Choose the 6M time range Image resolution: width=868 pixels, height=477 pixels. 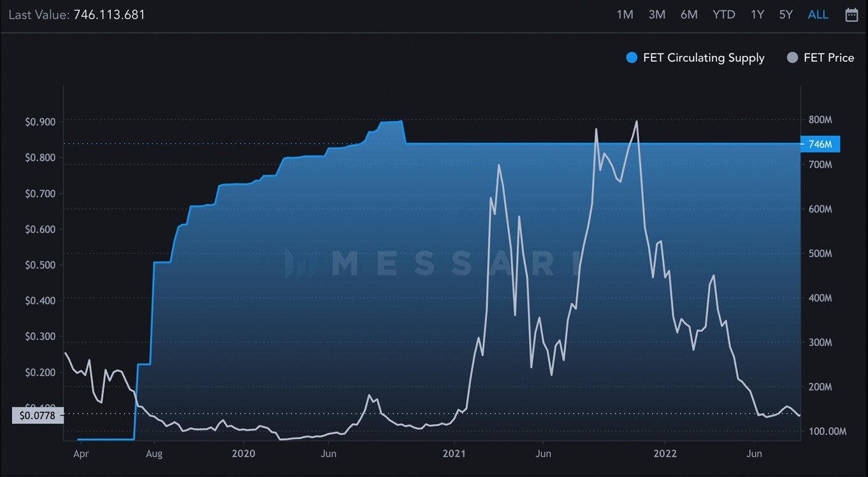click(689, 15)
